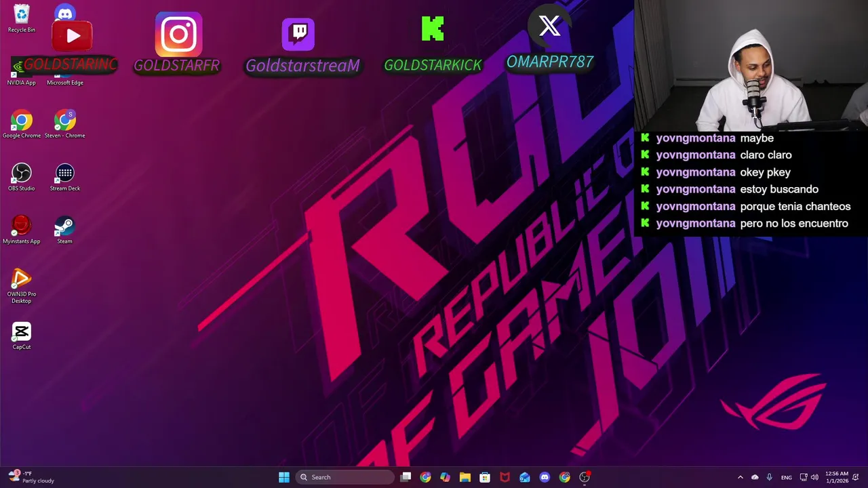The height and width of the screenshot is (488, 868).
Task: Open the clock showing 12:56 AM
Action: pyautogui.click(x=837, y=477)
